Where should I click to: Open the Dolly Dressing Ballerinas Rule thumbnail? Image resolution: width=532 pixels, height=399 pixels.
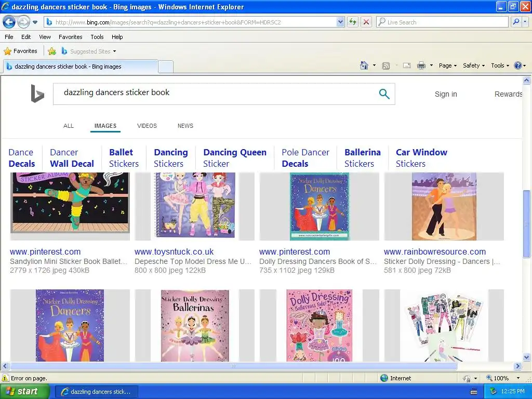coord(320,325)
